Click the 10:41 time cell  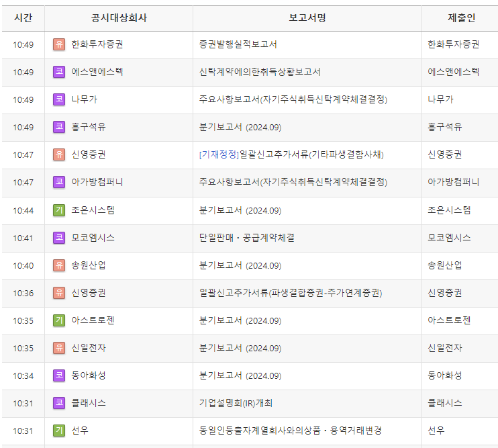tap(23, 238)
